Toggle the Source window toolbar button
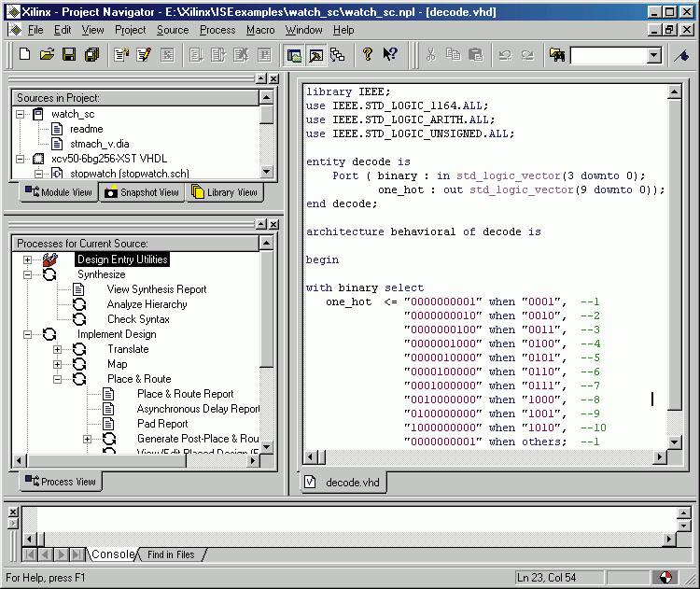The image size is (700, 589). pos(294,55)
